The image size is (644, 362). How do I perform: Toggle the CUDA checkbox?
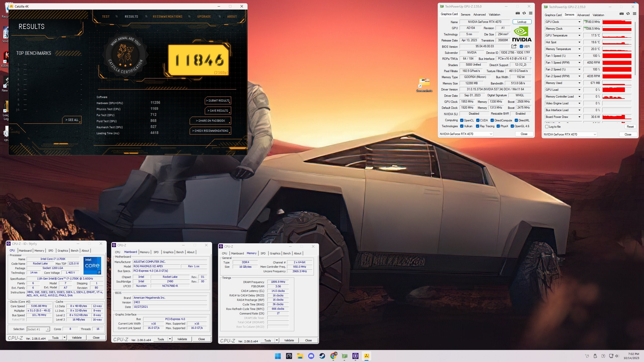coord(478,120)
